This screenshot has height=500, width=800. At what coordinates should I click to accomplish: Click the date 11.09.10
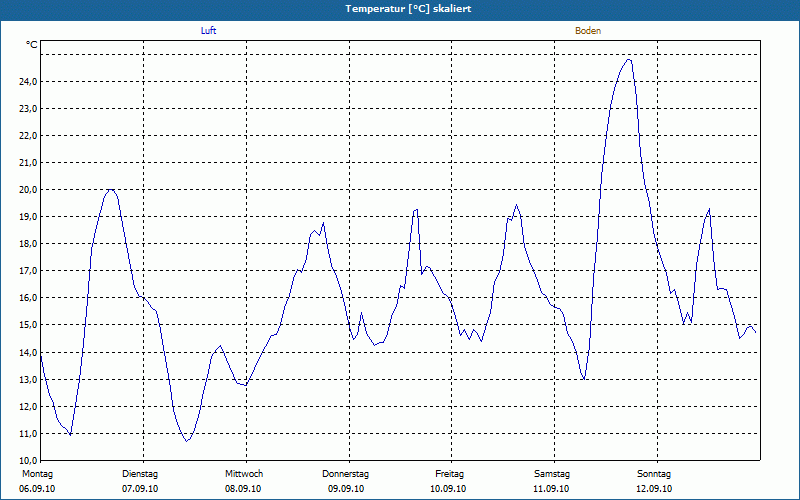pos(551,489)
